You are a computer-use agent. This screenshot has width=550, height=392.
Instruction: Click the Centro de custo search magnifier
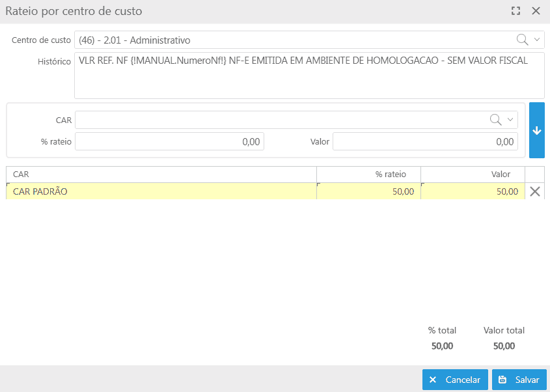(522, 40)
